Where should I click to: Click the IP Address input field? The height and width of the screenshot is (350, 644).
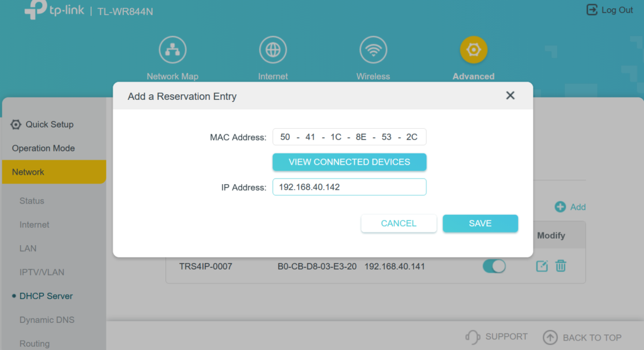pyautogui.click(x=349, y=187)
